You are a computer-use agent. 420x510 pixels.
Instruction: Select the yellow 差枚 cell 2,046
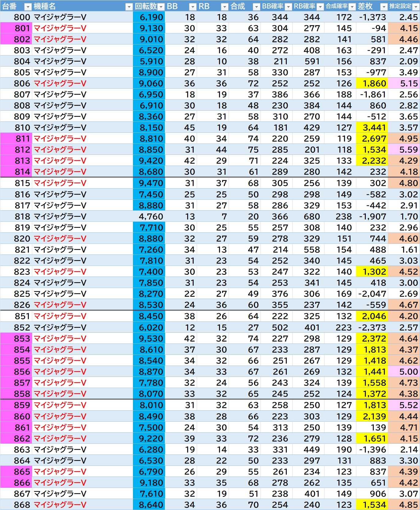coord(372,316)
